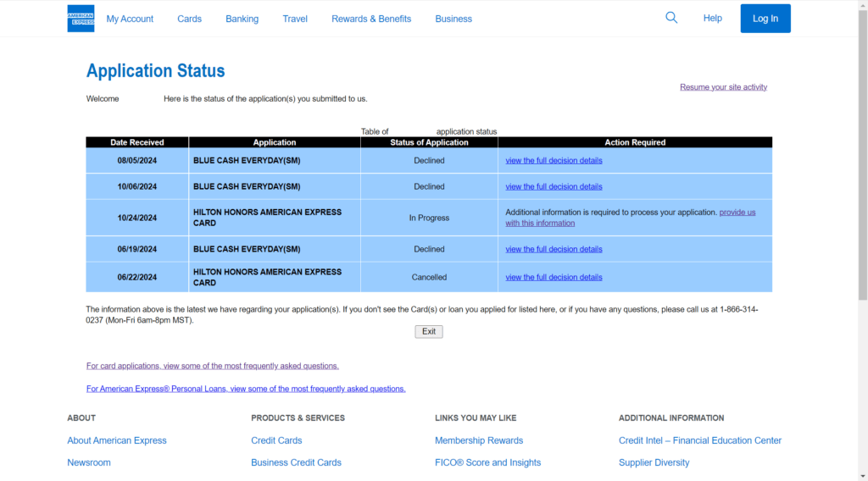868x481 pixels.
Task: Click the scrollbar up arrow
Action: coord(863,4)
